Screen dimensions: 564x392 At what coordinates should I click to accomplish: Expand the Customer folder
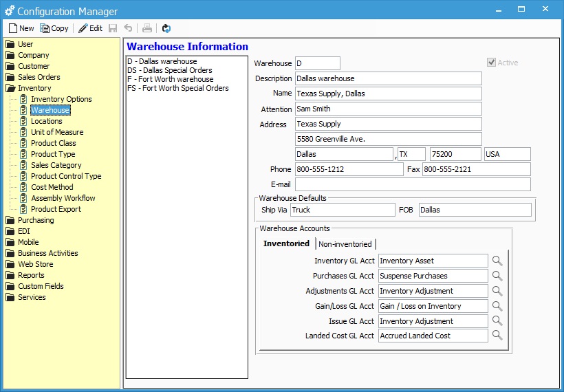(10, 66)
